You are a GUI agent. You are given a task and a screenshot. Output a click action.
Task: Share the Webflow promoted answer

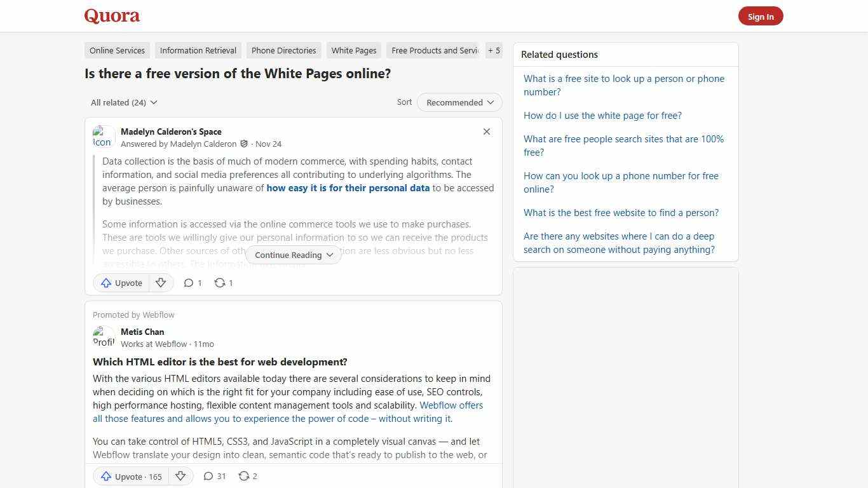(247, 476)
